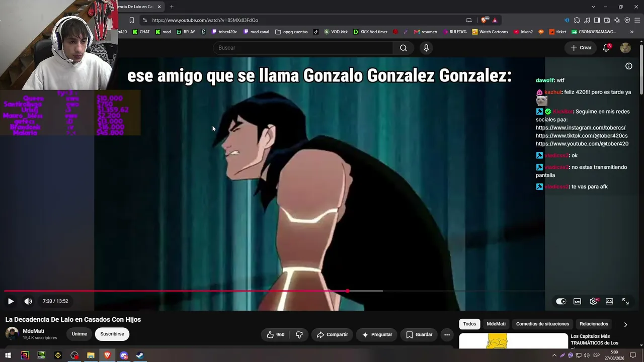Open the Brave Shields icon
Image resolution: width=644 pixels, height=362 pixels.
click(484, 20)
